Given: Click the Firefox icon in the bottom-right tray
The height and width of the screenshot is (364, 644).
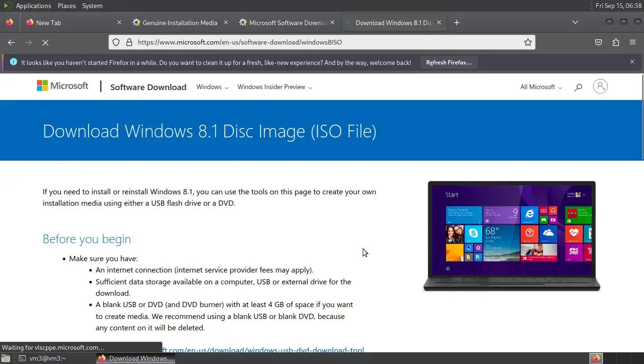Looking at the screenshot, I should (x=596, y=358).
